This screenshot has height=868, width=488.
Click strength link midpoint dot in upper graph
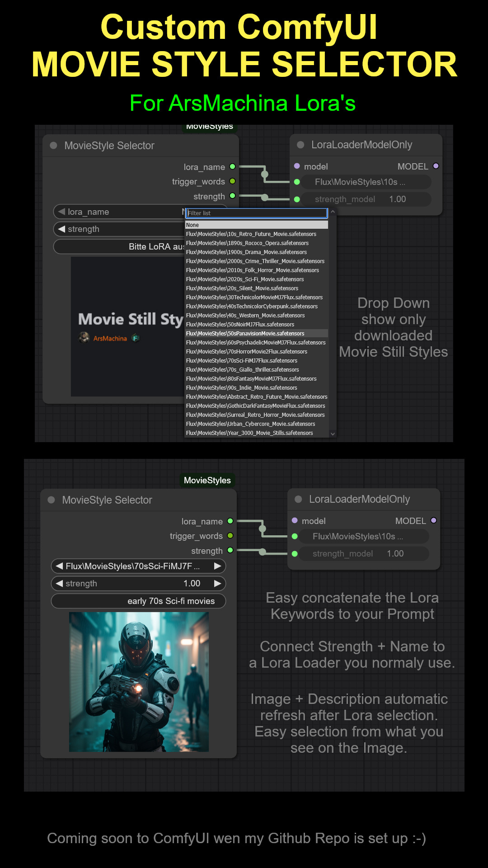click(265, 197)
